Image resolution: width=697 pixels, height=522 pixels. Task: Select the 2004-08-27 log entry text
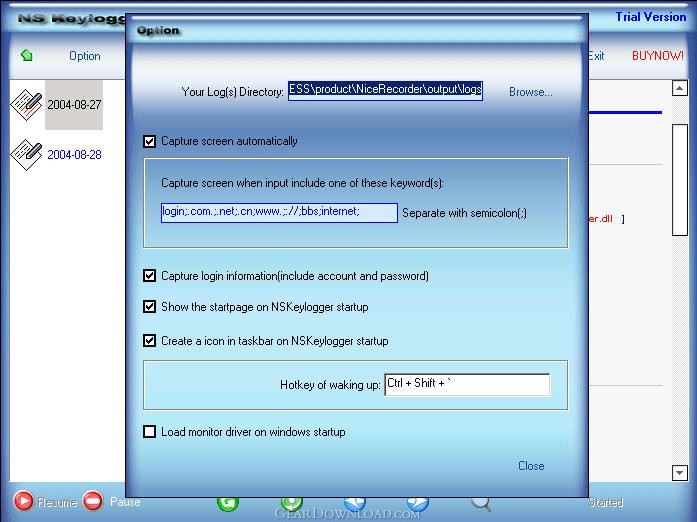74,105
